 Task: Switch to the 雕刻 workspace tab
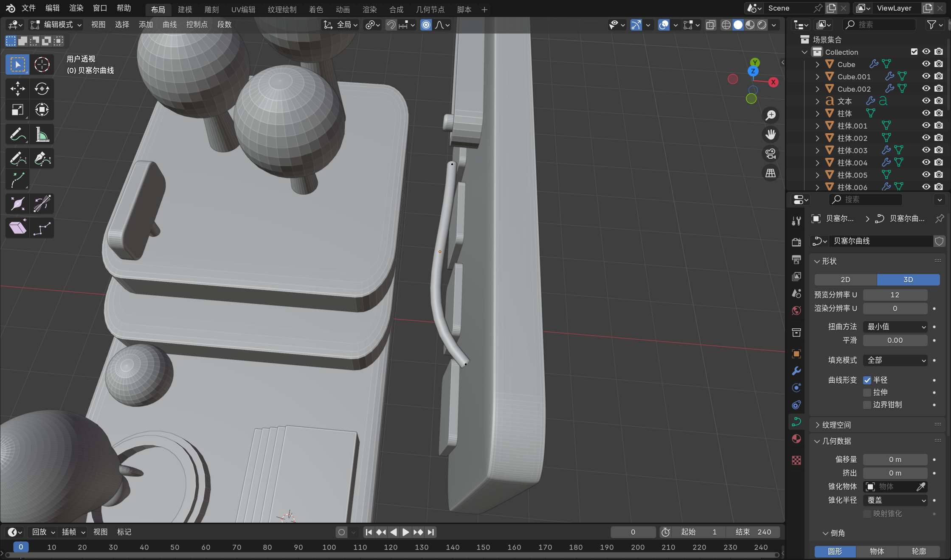pos(211,9)
